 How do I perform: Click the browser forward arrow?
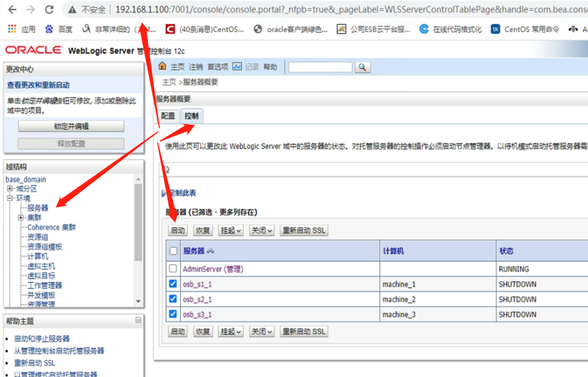click(31, 9)
